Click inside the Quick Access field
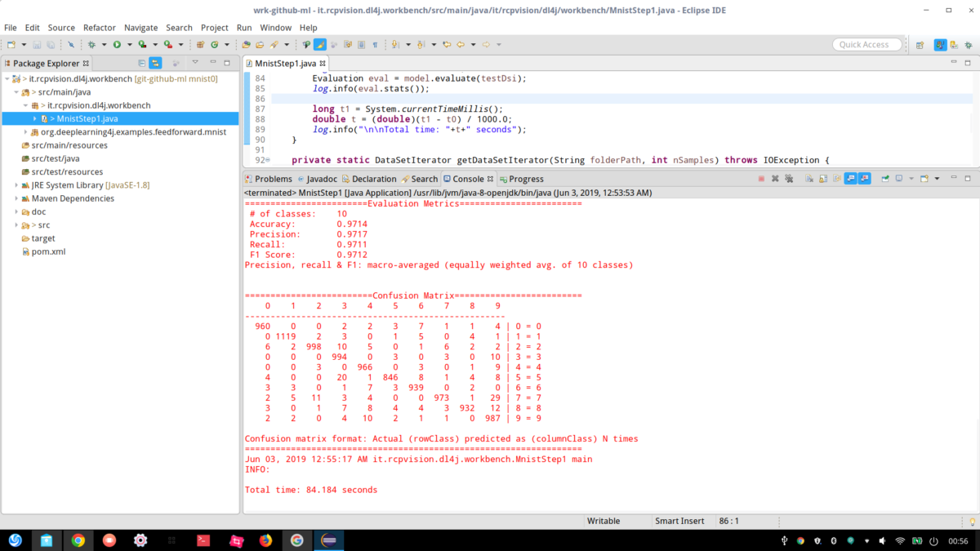The width and height of the screenshot is (980, 551). click(x=866, y=44)
